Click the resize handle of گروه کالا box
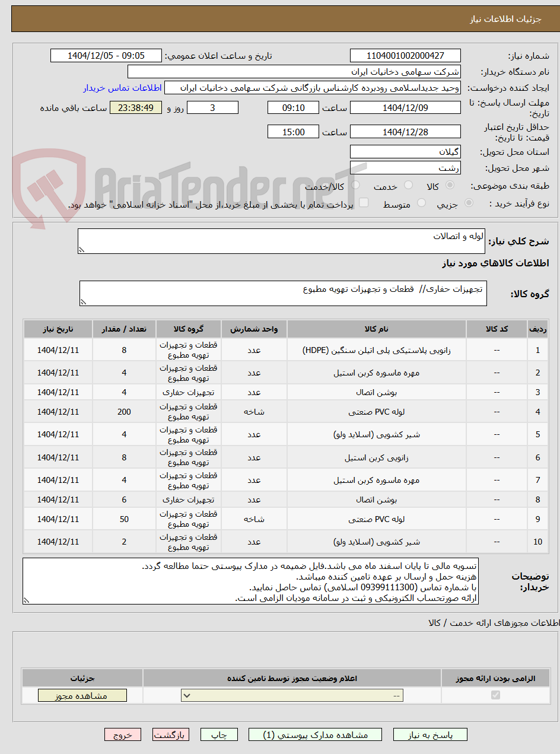560x754 pixels. point(83,303)
